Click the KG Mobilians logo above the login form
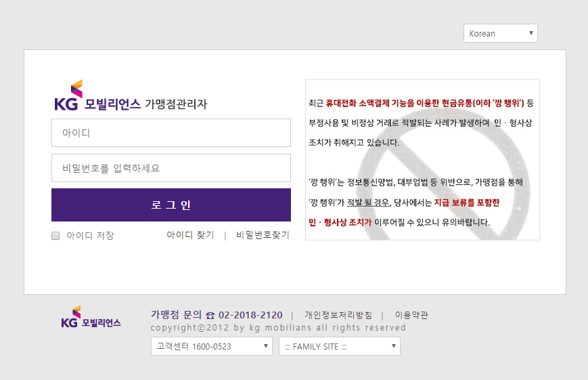The height and width of the screenshot is (380, 588). coord(97,96)
